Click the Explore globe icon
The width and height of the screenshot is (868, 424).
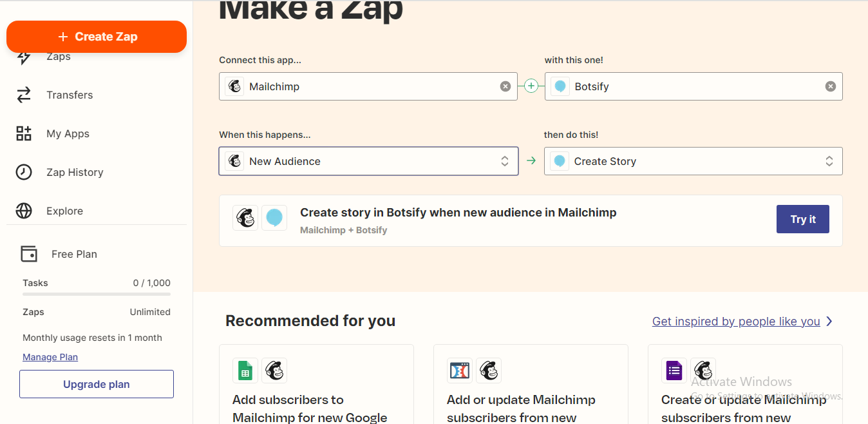pyautogui.click(x=24, y=211)
